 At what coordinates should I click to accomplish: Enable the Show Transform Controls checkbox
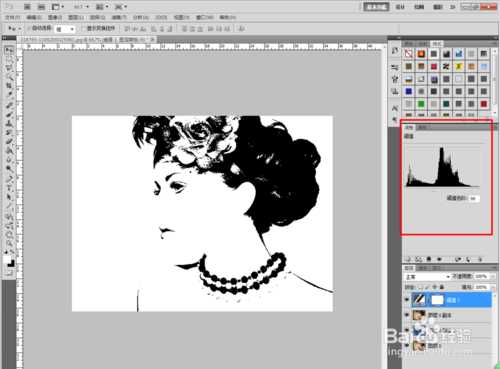[83, 29]
